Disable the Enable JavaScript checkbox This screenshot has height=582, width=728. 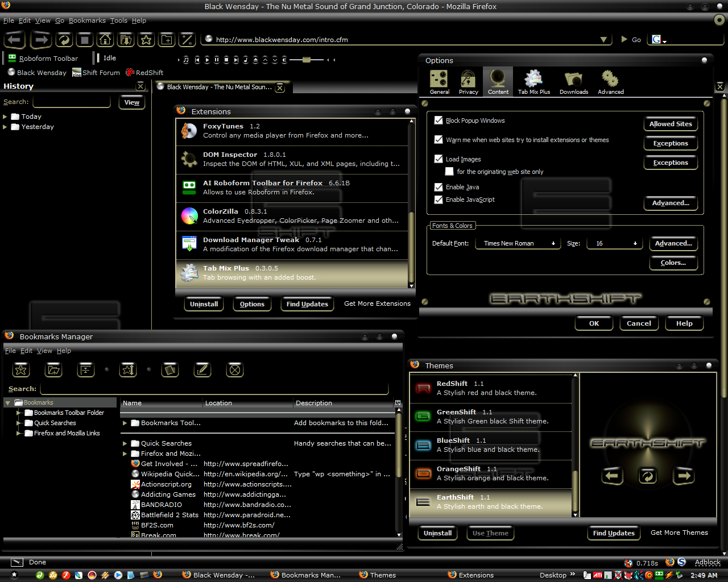(439, 199)
